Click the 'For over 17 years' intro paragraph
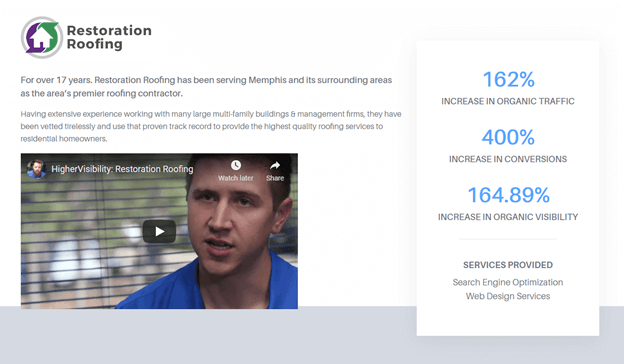The image size is (624, 364). (206, 86)
